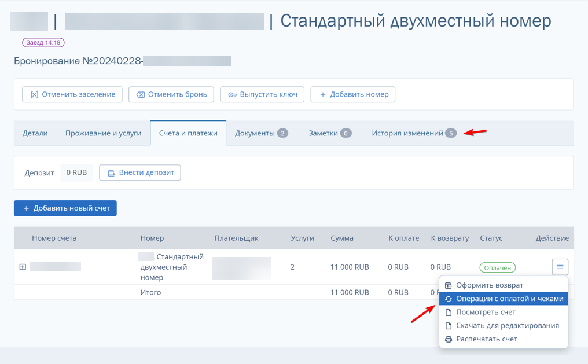
Task: Click the Стандартный двухместный номер page title
Action: click(x=416, y=21)
